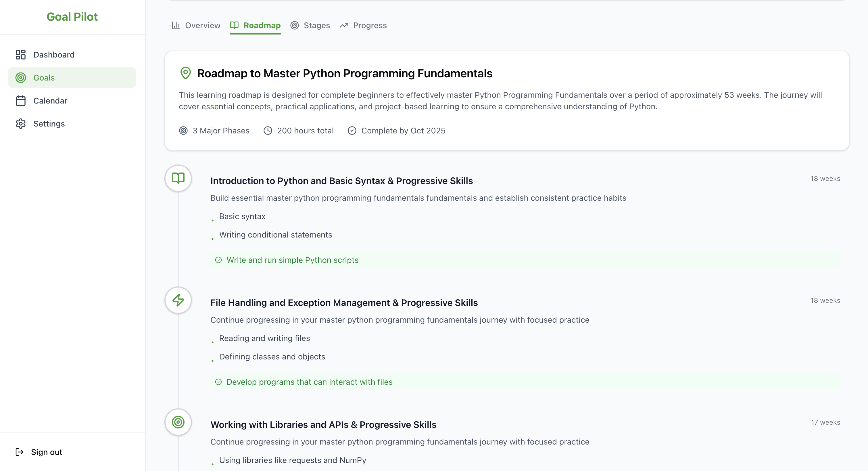Click Write and run simple Python scripts milestone
The image size is (868, 471).
(526, 260)
